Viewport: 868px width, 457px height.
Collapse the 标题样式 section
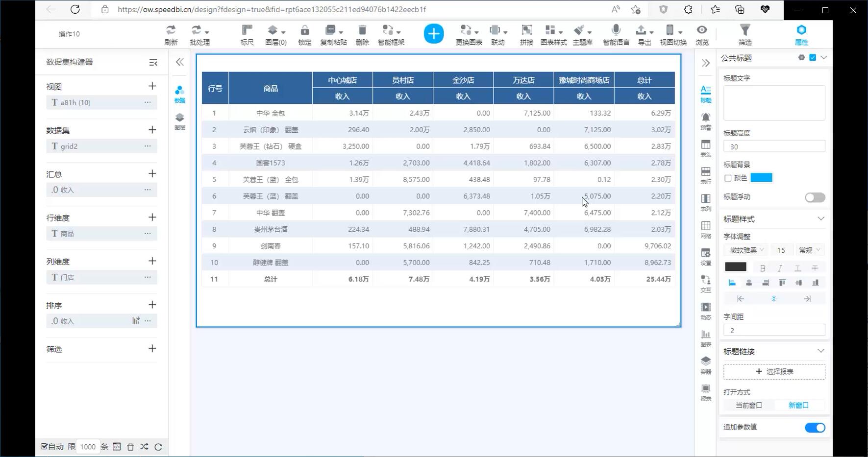[x=820, y=219]
